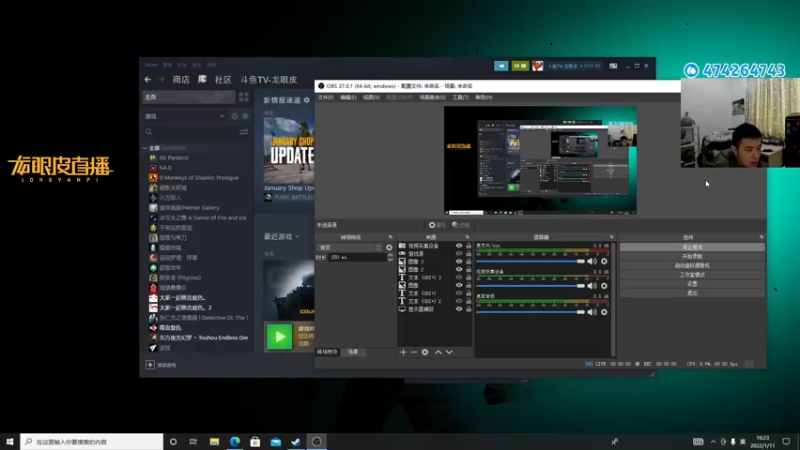Pop out the 来源 dock panel icon
Image resolution: width=800 pixels, height=450 pixels.
pyautogui.click(x=467, y=237)
